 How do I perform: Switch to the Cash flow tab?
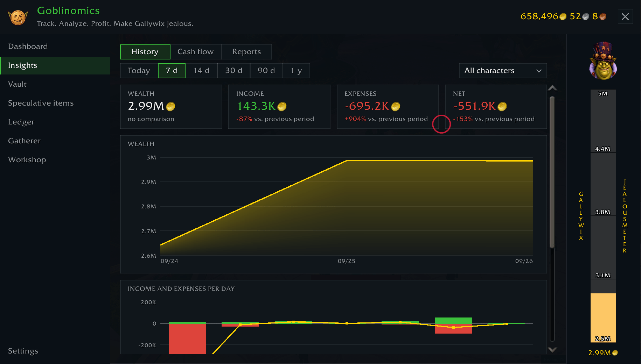pyautogui.click(x=196, y=52)
